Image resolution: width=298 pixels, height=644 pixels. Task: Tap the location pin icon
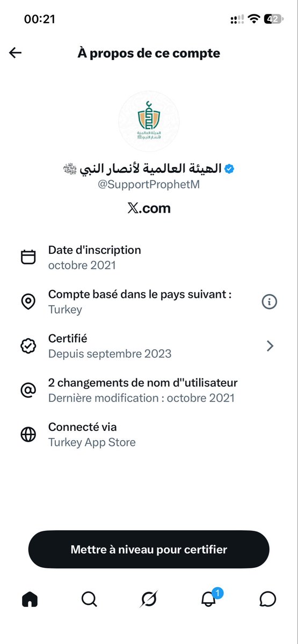[x=28, y=302]
